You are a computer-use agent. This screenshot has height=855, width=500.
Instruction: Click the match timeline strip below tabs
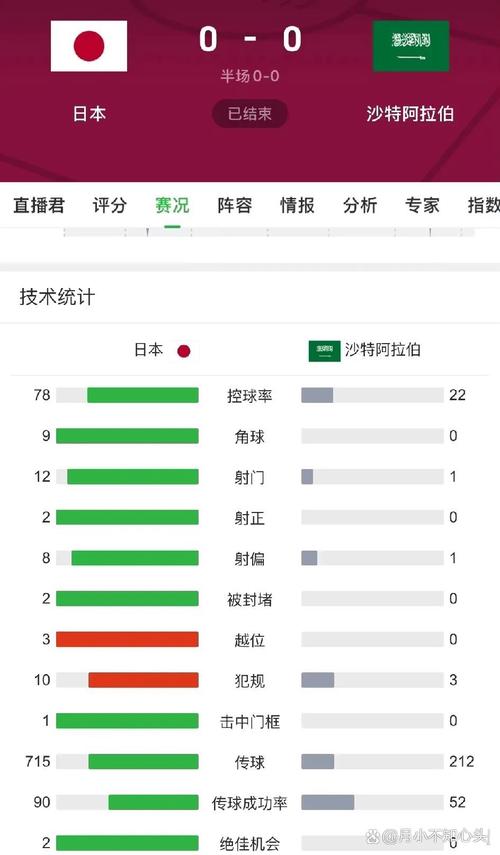[269, 232]
